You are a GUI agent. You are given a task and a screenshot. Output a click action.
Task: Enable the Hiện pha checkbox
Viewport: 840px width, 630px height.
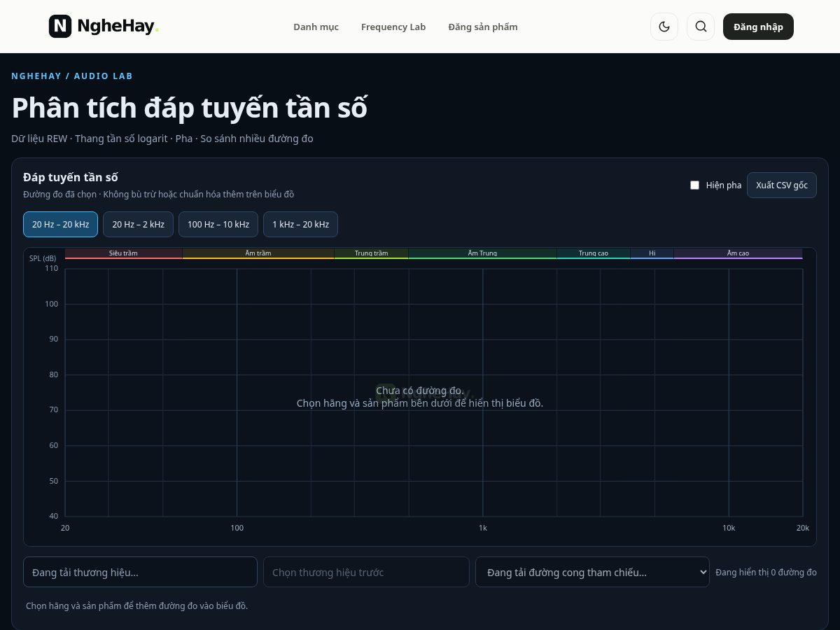coord(694,185)
